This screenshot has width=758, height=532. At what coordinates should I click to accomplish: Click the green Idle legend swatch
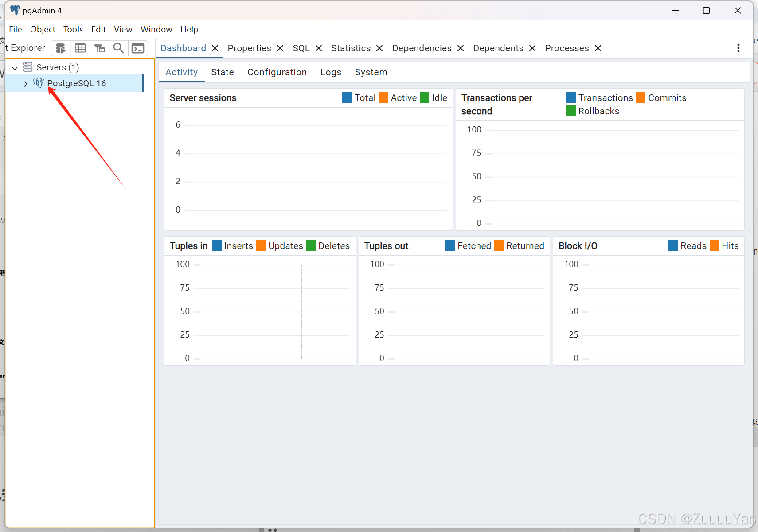425,97
